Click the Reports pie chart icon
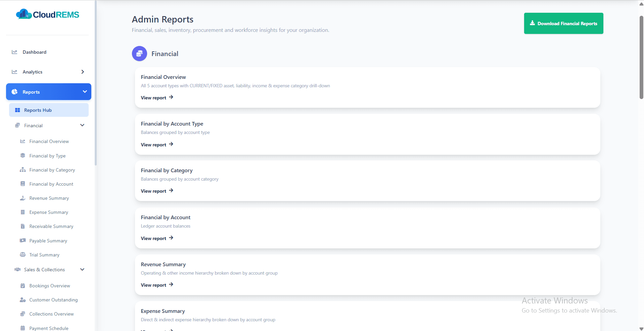The image size is (644, 331). tap(14, 92)
